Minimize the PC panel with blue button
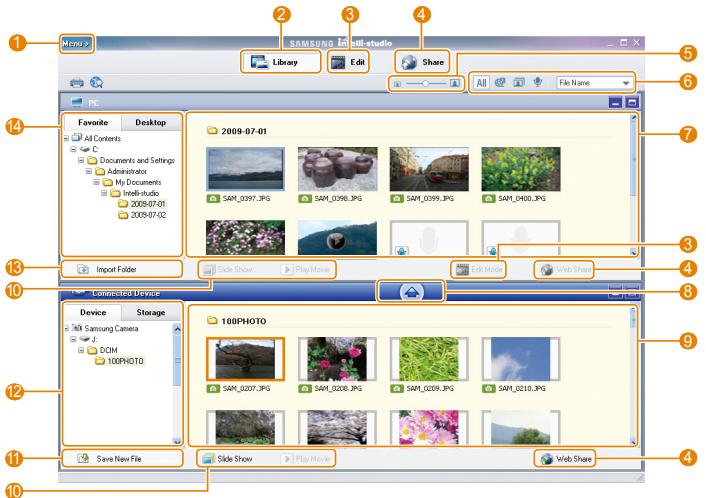Screen dimensions: 706x498 615,103
